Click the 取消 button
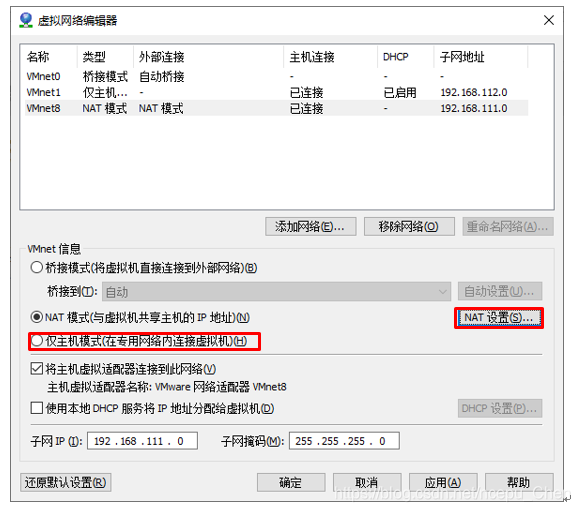 tap(367, 482)
